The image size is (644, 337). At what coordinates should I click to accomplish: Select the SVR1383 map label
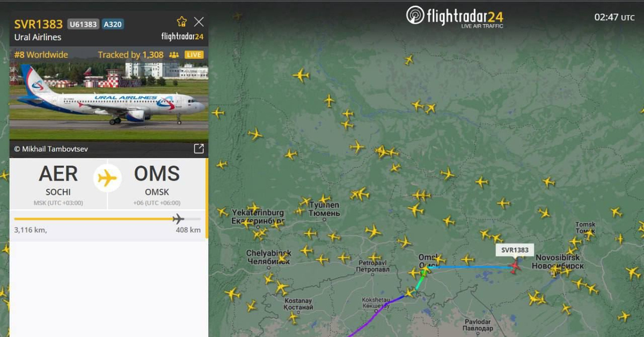tap(515, 250)
